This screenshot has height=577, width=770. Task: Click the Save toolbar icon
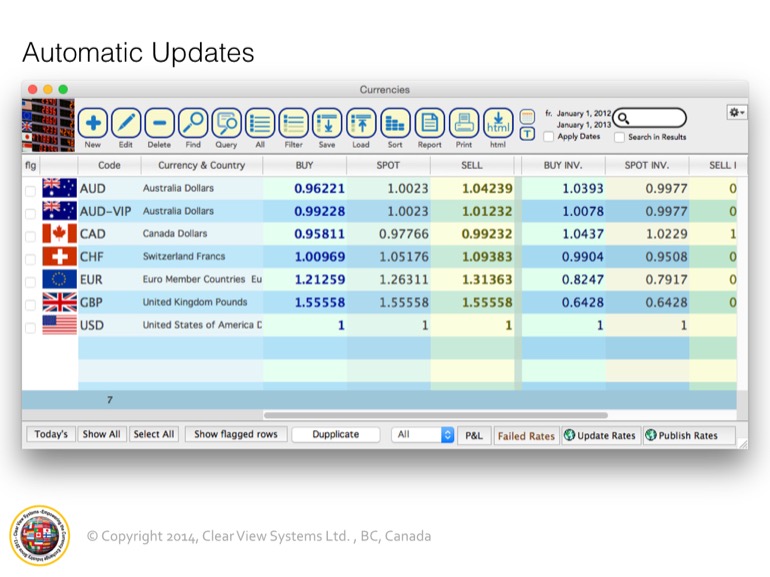point(327,123)
